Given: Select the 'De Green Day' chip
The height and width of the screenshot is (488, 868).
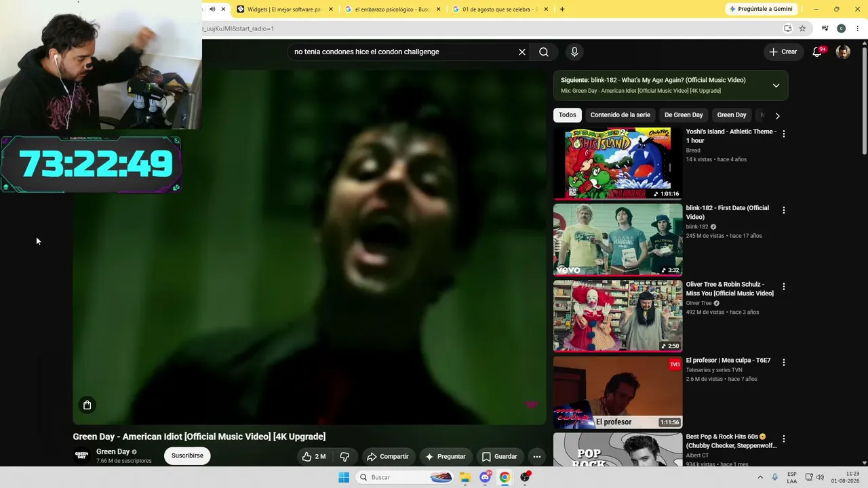Looking at the screenshot, I should (684, 115).
